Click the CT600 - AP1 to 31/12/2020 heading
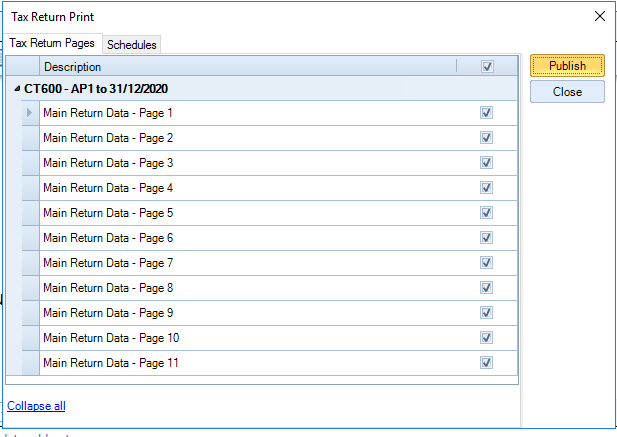617x437 pixels. tap(96, 89)
